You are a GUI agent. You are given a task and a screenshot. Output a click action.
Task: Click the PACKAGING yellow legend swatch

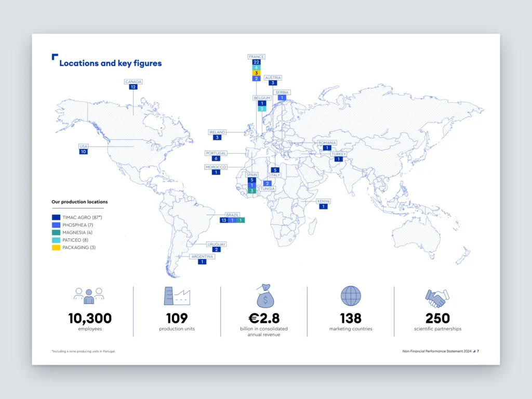click(56, 247)
